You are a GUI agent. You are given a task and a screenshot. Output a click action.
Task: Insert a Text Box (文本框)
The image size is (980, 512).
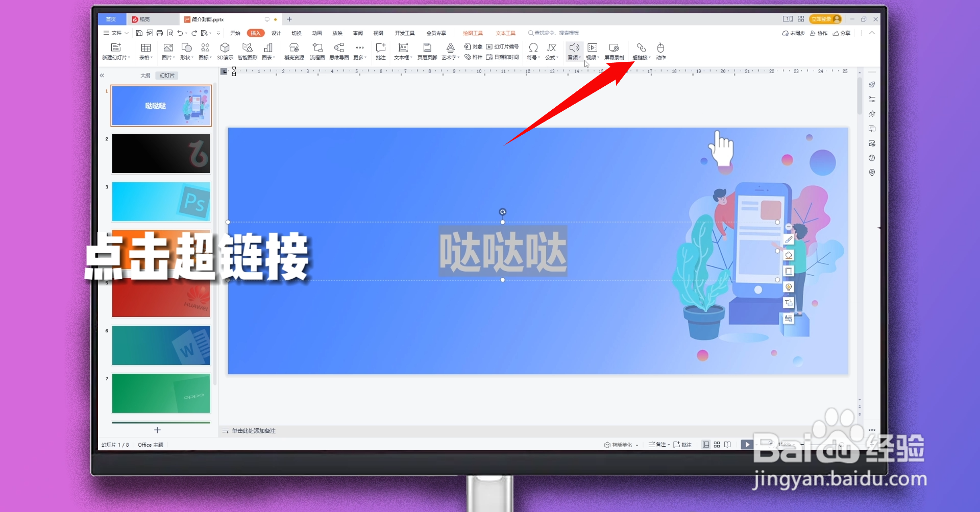[403, 51]
